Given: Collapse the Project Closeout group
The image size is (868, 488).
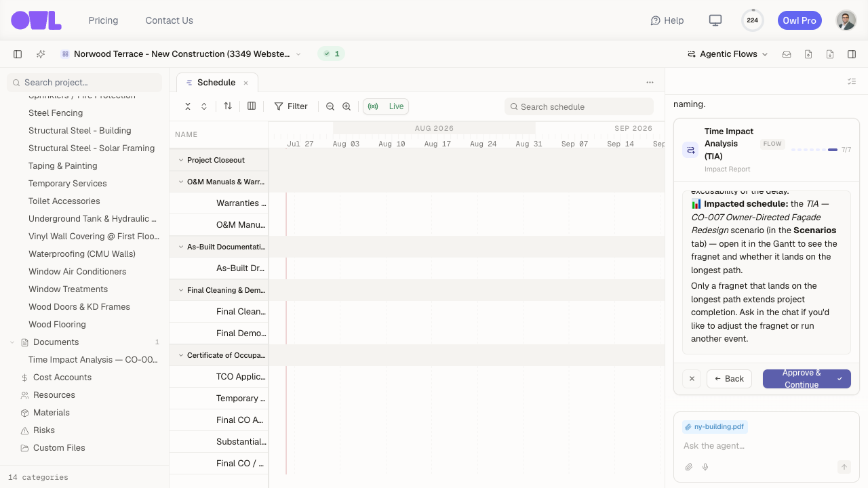Looking at the screenshot, I should pyautogui.click(x=181, y=160).
